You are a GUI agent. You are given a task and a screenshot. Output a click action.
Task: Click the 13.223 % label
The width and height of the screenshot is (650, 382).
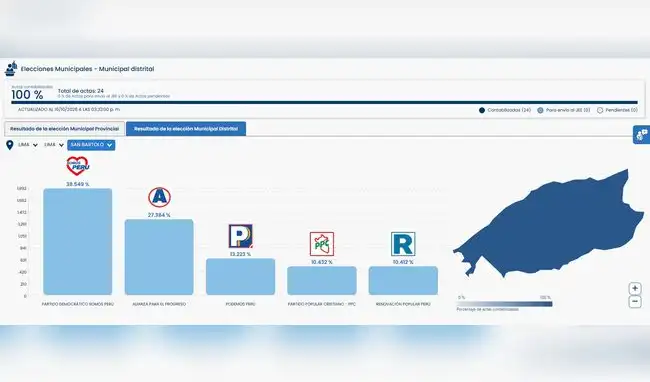click(x=240, y=254)
